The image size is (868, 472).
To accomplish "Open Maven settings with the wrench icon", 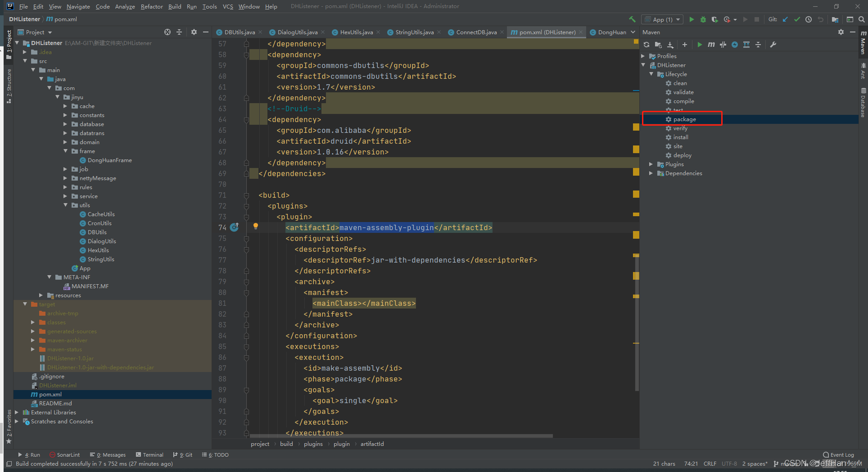I will pos(773,45).
